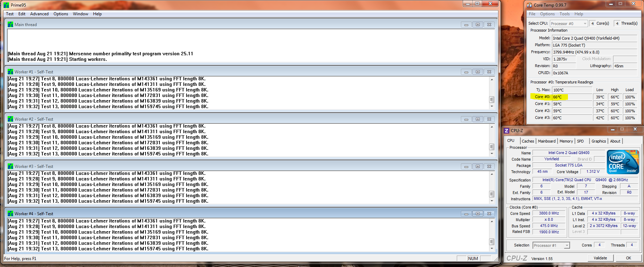Image resolution: width=644 pixels, height=267 pixels.
Task: Open the Core Temp Options menu
Action: point(547,14)
